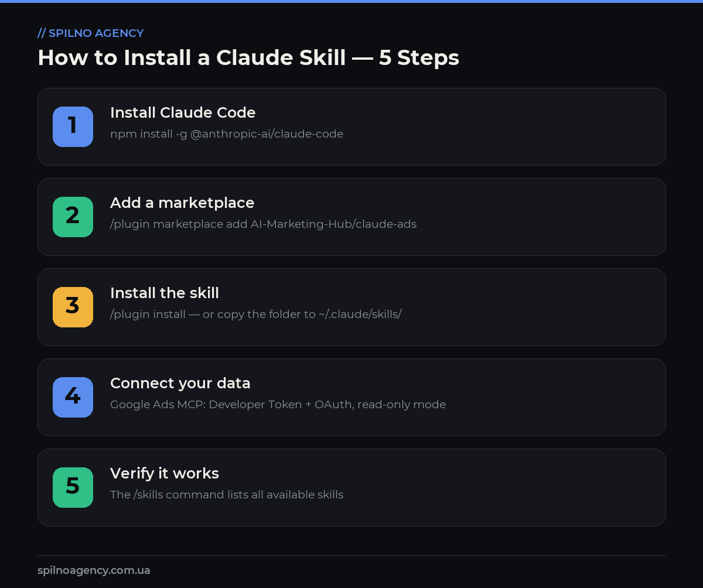Click the green number 5 badge

(73, 487)
